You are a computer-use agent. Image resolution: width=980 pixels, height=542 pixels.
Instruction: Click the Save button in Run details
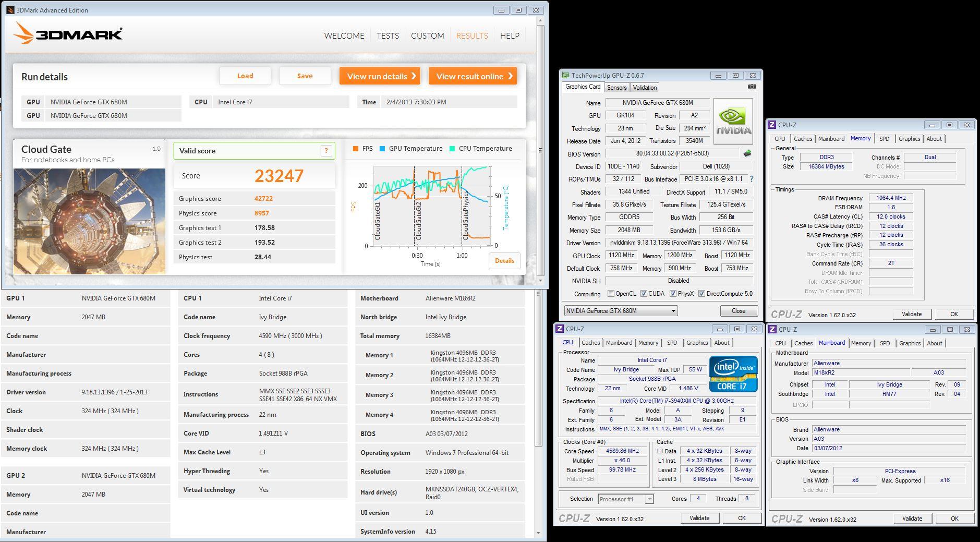click(x=305, y=76)
